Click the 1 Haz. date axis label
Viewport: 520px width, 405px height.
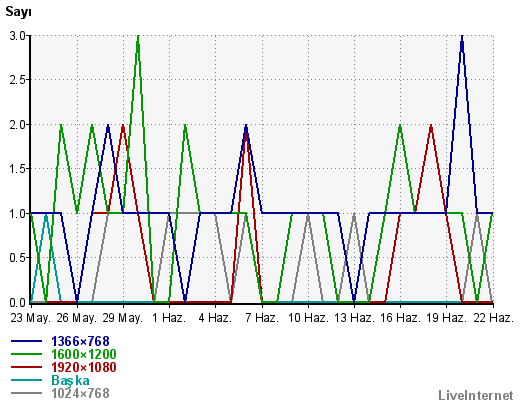(x=169, y=318)
